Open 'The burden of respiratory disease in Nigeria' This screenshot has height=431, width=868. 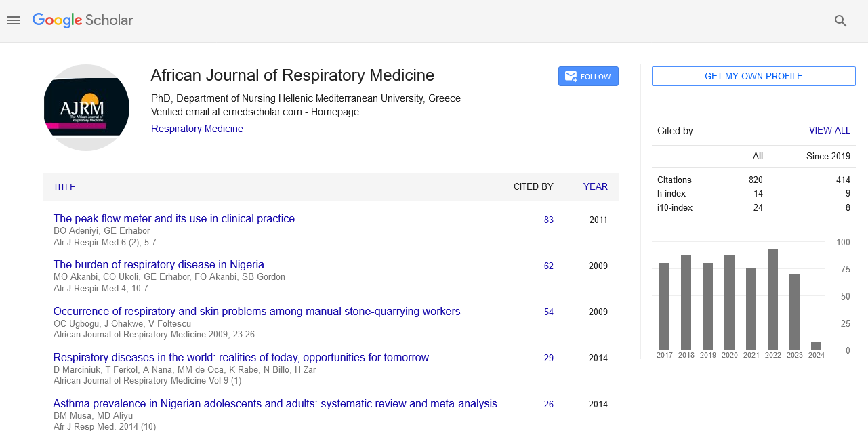pyautogui.click(x=159, y=264)
